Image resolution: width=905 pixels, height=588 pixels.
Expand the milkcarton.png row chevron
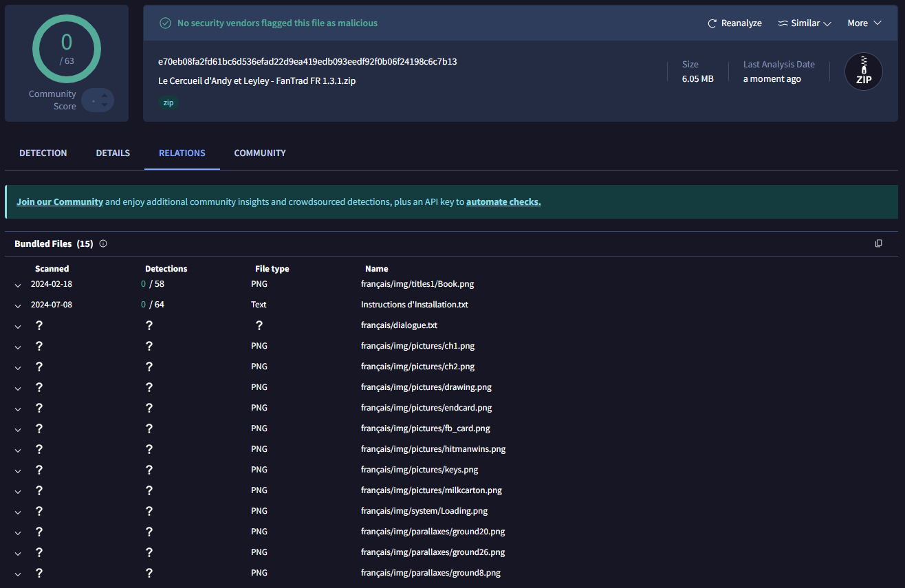[19, 491]
